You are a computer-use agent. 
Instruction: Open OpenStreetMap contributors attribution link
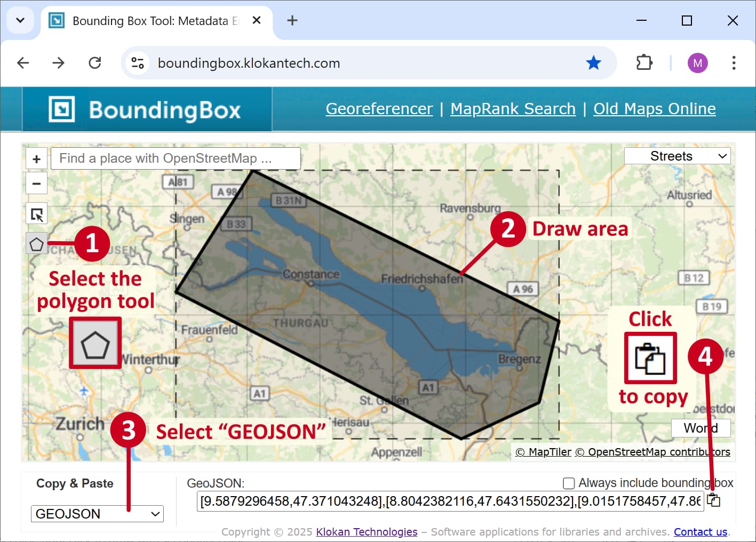(653, 452)
